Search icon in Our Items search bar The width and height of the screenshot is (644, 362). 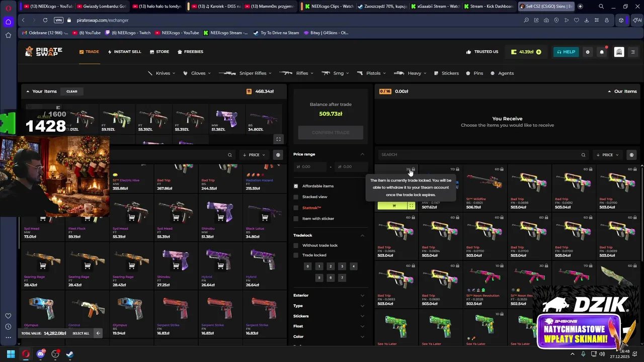pyautogui.click(x=583, y=155)
